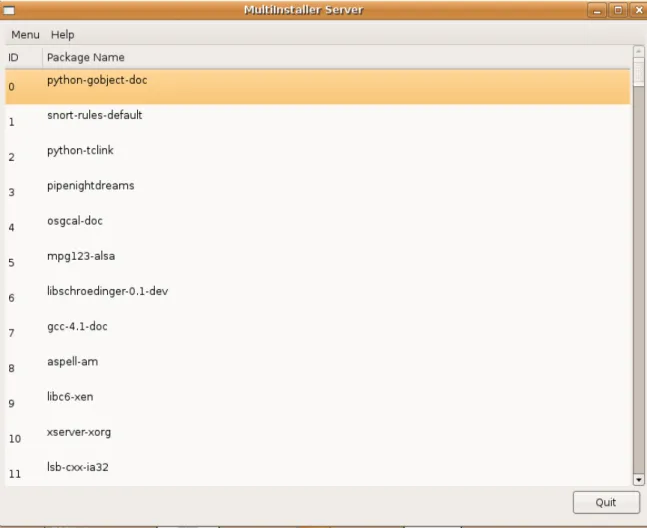This screenshot has height=528, width=647.
Task: Click ID cell 5
Action: tap(12, 263)
